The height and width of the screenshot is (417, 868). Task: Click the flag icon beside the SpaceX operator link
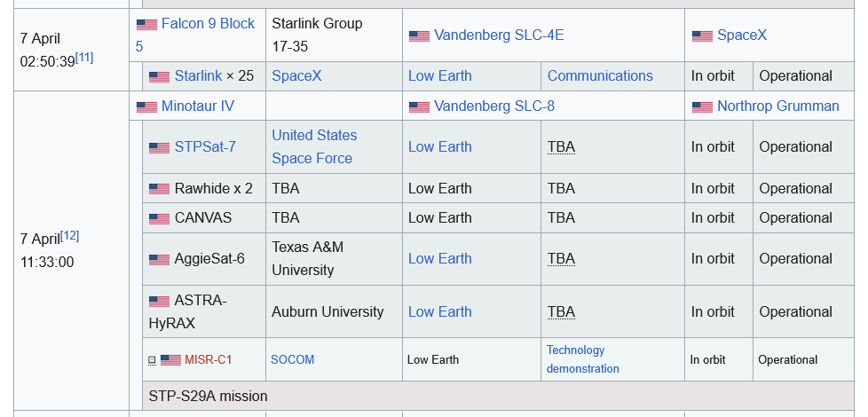click(x=702, y=36)
